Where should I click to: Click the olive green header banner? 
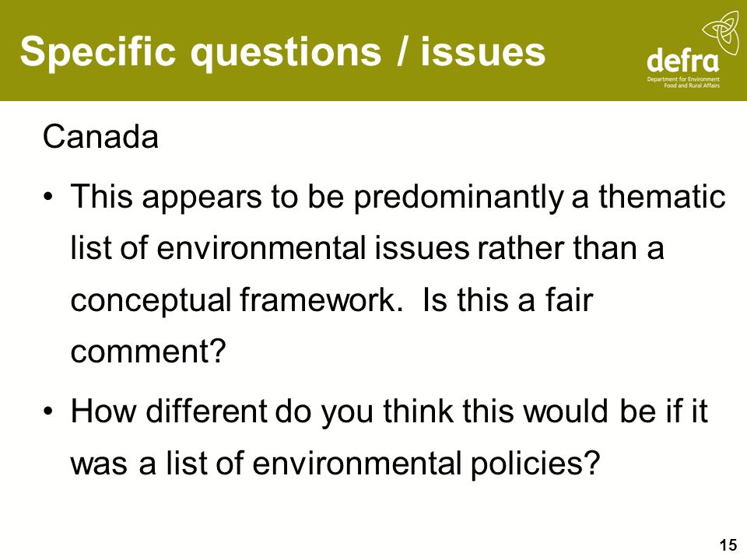pyautogui.click(x=373, y=50)
